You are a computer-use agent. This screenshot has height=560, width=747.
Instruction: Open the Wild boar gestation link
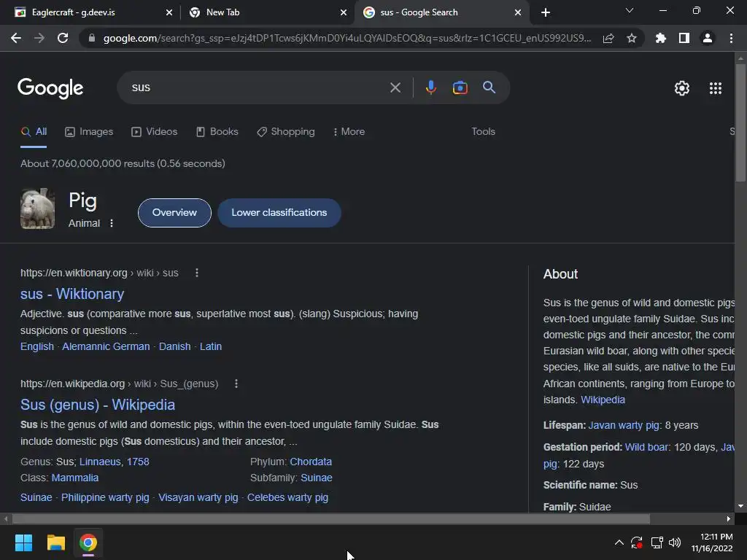click(x=648, y=447)
